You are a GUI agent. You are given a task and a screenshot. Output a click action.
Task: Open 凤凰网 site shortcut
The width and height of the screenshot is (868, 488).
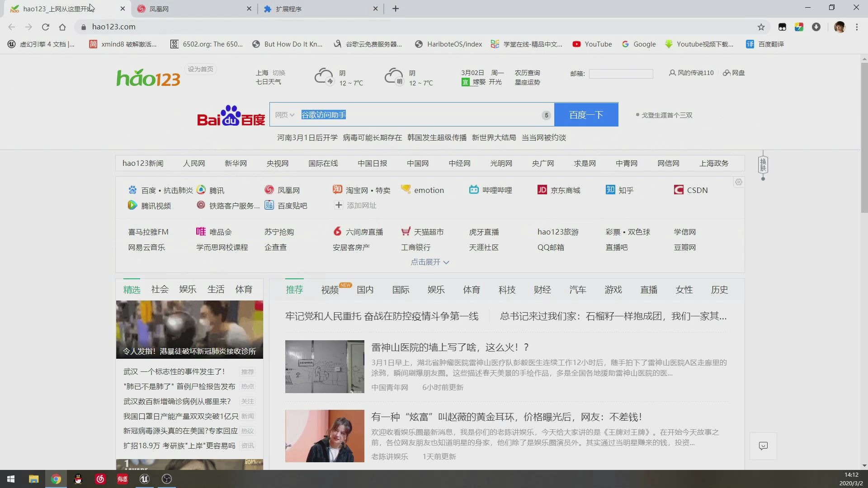[x=282, y=190]
